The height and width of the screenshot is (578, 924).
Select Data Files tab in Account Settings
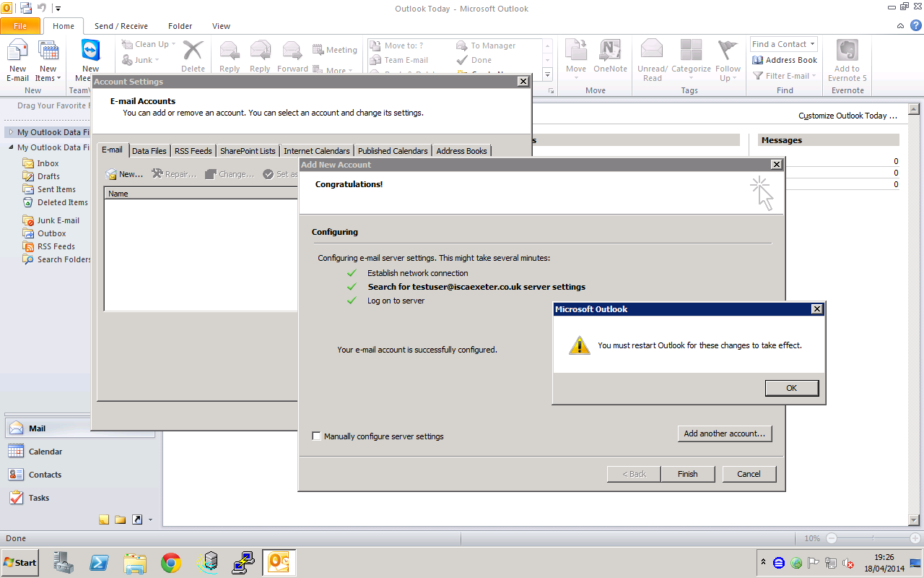point(149,151)
